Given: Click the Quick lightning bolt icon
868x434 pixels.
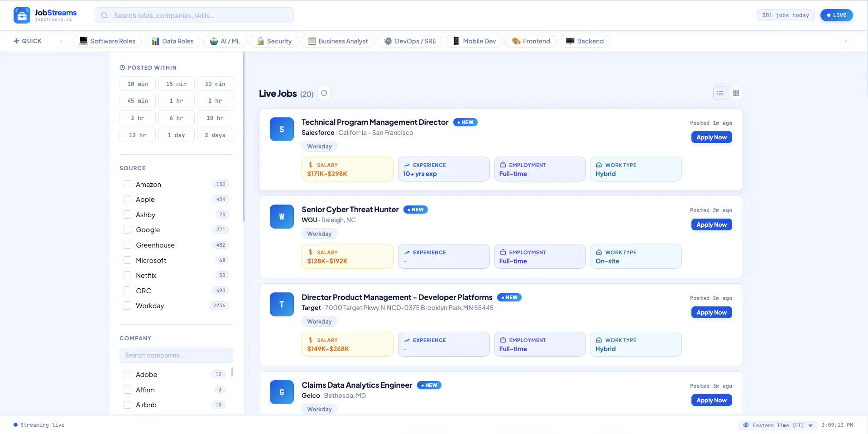Looking at the screenshot, I should 17,41.
